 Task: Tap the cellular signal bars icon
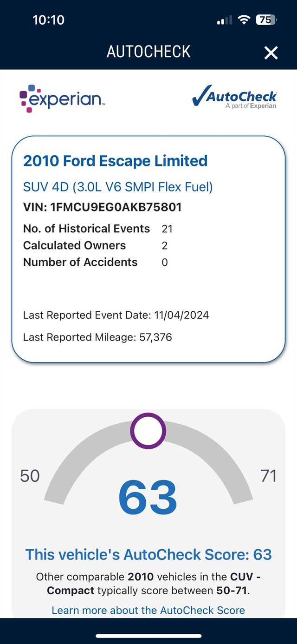[x=224, y=20]
